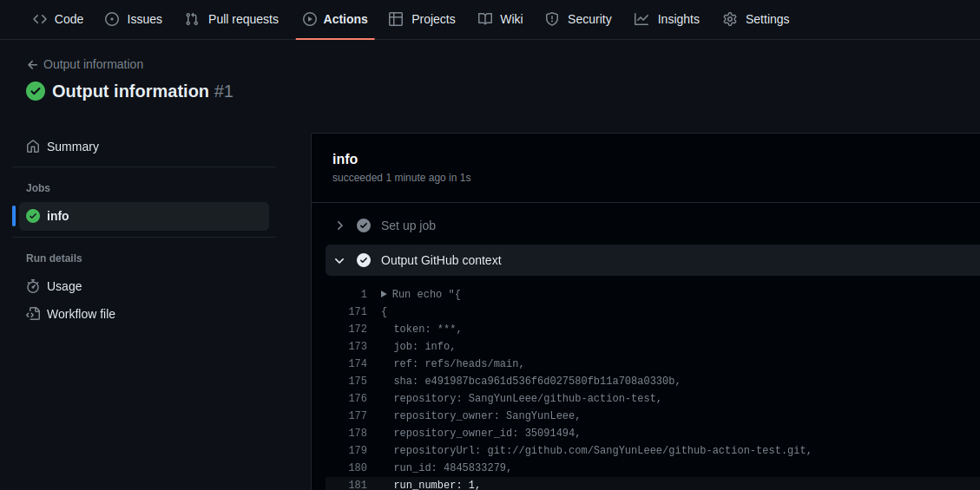Click the sha value log line

[x=537, y=381]
